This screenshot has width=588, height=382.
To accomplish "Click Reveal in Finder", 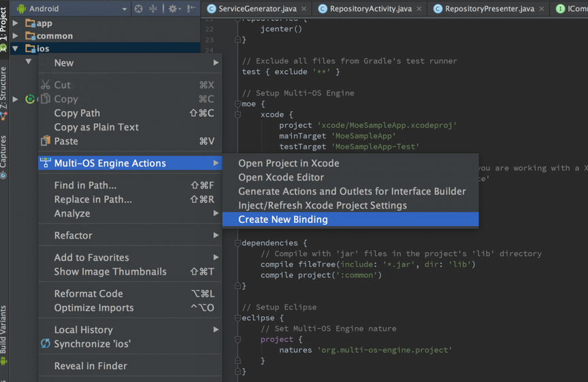I will (x=91, y=366).
